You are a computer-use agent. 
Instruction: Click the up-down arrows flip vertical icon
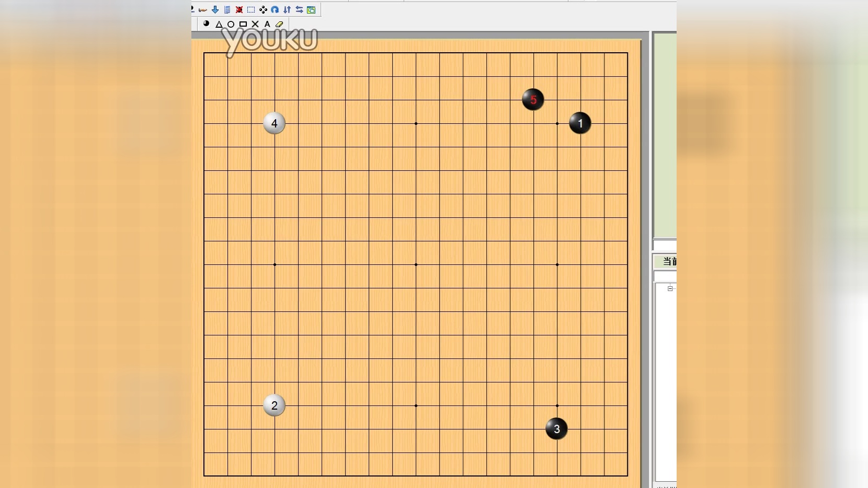point(287,9)
